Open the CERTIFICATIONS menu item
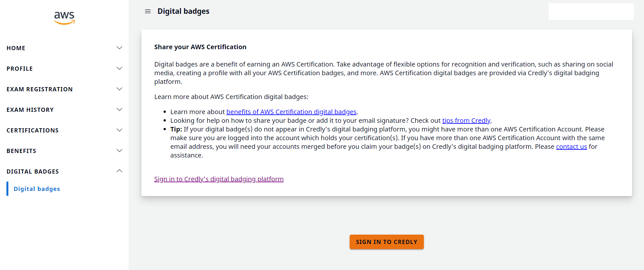 [x=32, y=130]
